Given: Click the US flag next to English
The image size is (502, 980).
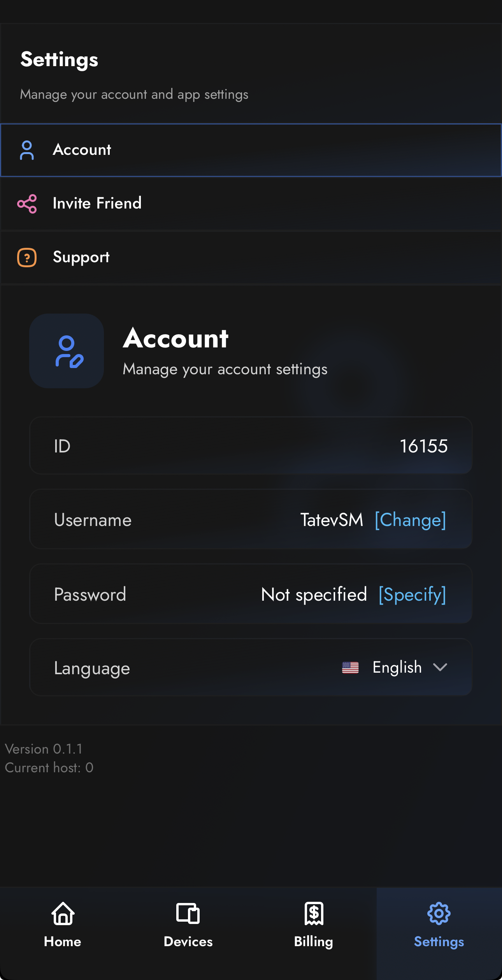Looking at the screenshot, I should click(x=351, y=668).
